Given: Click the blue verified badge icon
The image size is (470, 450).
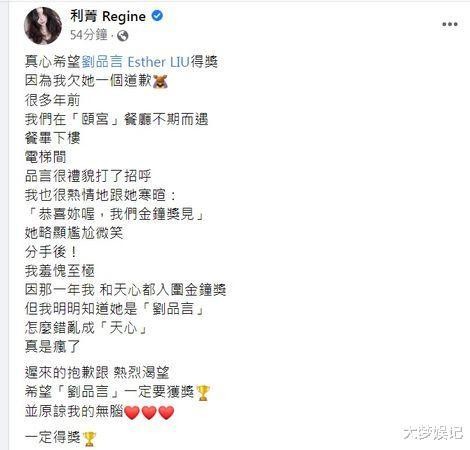Looking at the screenshot, I should click(x=157, y=15).
